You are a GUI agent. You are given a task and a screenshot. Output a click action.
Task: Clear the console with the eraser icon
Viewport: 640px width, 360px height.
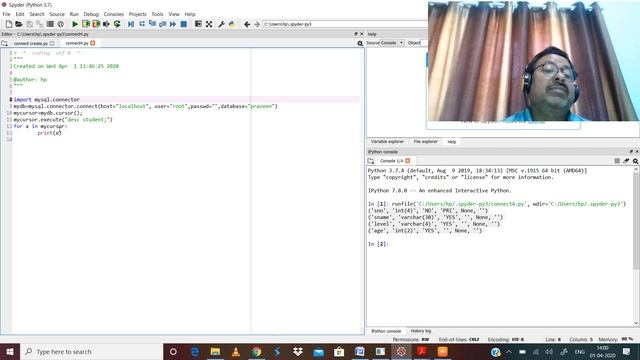pos(626,161)
